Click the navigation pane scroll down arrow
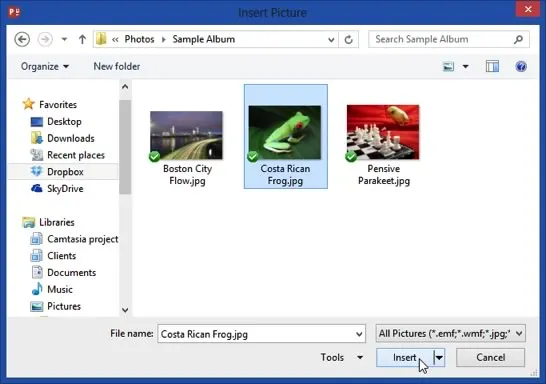The width and height of the screenshot is (546, 384). click(125, 309)
